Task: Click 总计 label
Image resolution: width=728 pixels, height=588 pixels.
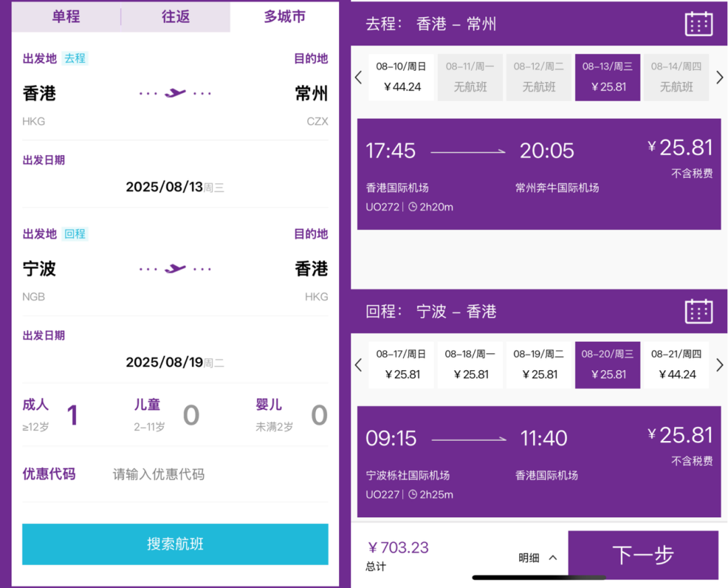Action: 375,566
